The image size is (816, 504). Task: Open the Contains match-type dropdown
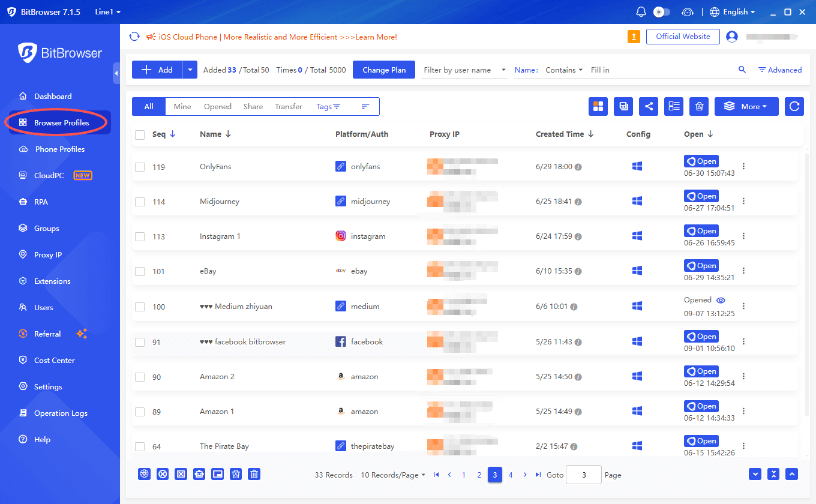[564, 70]
